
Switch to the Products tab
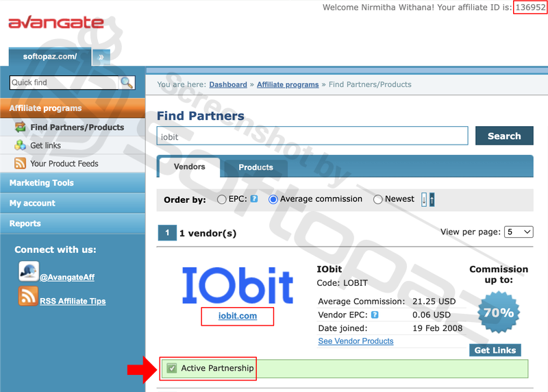click(256, 167)
